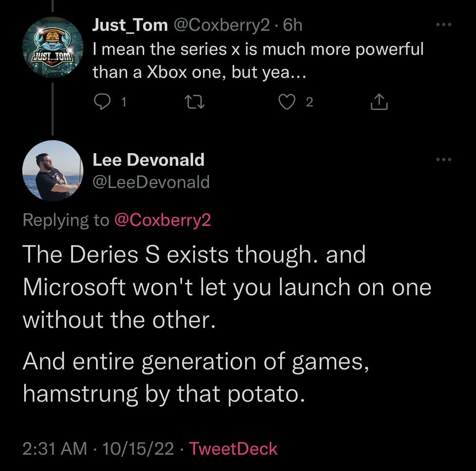476x471 pixels.
Task: Click the reply count 1 on Just_Tom's tweet
Action: (124, 102)
